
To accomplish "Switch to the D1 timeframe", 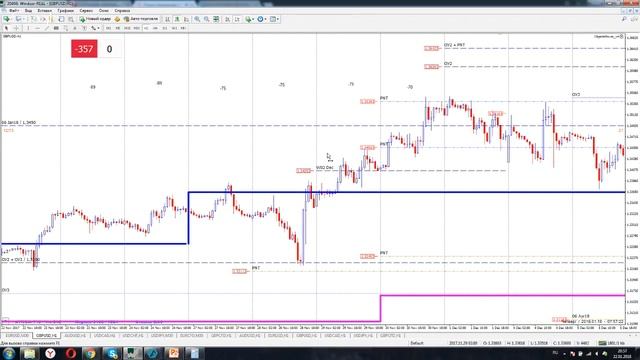I will click(x=165, y=28).
